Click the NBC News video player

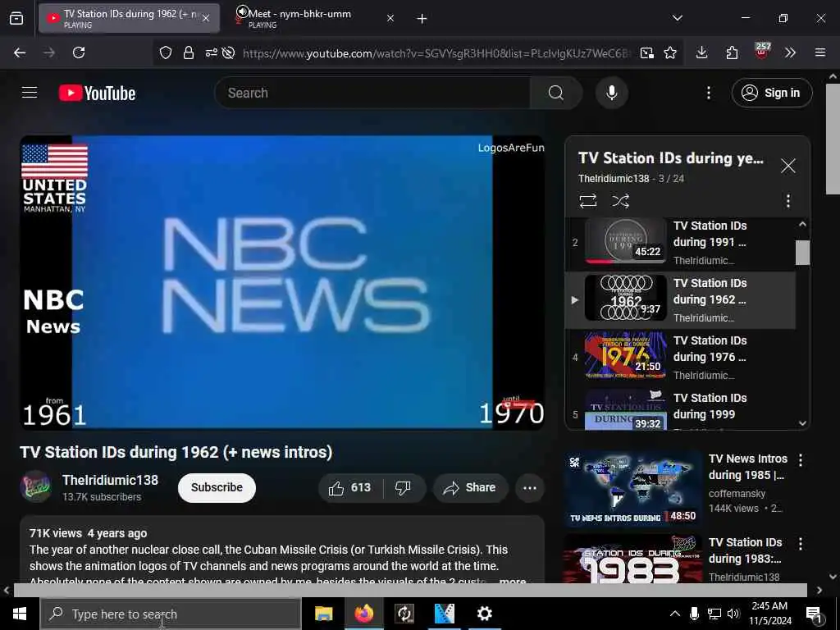point(282,282)
